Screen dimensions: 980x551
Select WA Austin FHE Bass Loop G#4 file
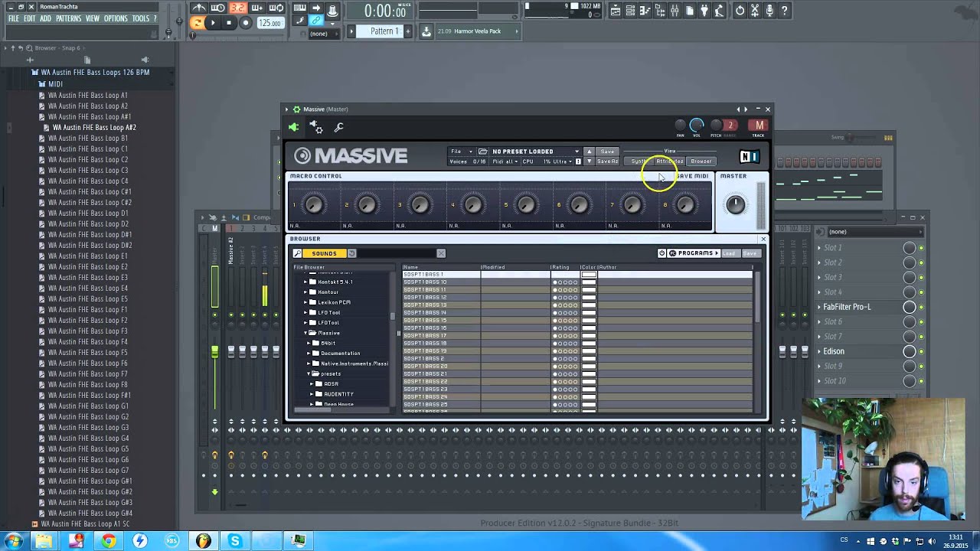click(90, 513)
